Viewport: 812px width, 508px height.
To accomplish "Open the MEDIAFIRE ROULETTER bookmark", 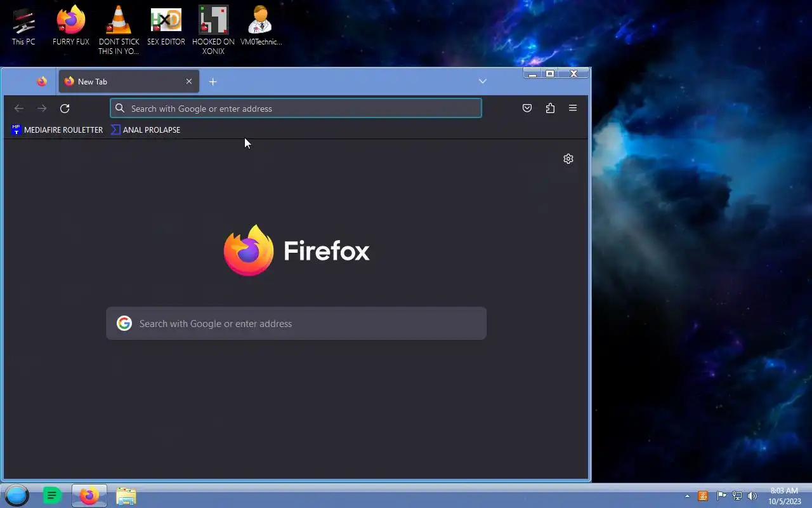I will pos(57,130).
